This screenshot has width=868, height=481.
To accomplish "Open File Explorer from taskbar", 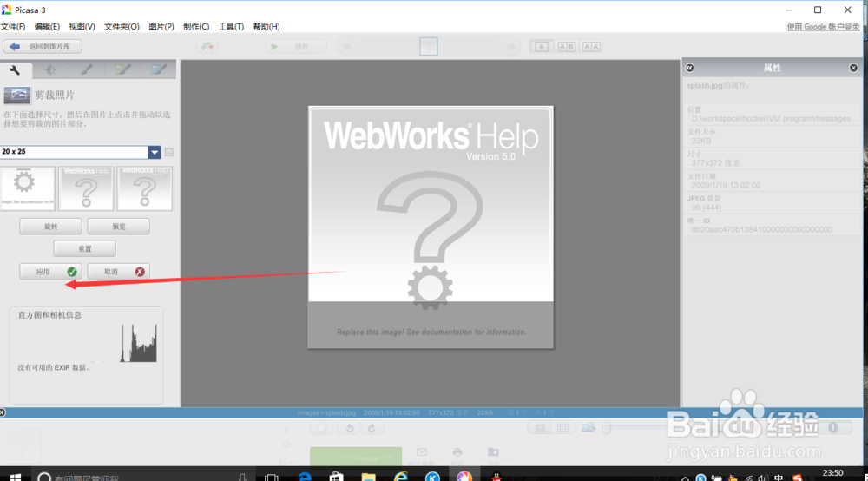I will 368,476.
